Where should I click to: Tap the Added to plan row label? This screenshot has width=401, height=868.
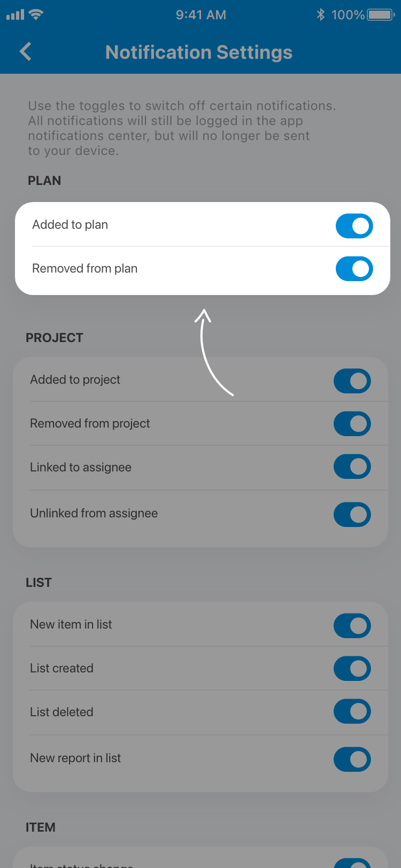[70, 224]
